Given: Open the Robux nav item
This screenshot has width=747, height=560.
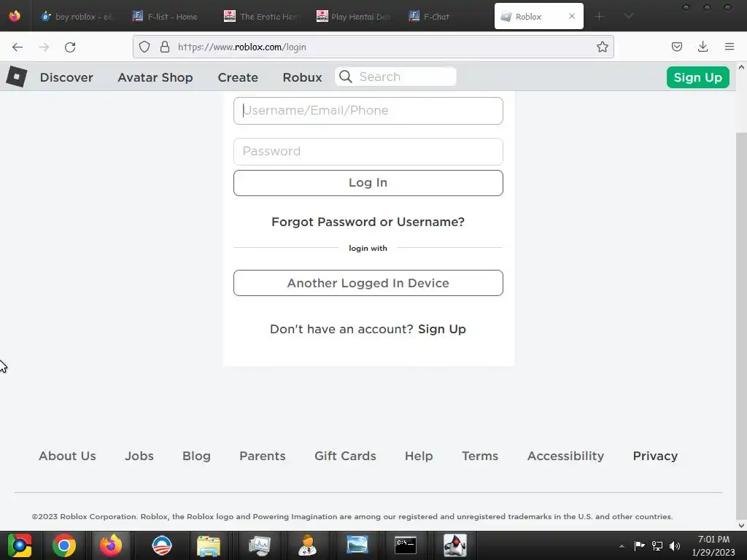Looking at the screenshot, I should (x=302, y=77).
